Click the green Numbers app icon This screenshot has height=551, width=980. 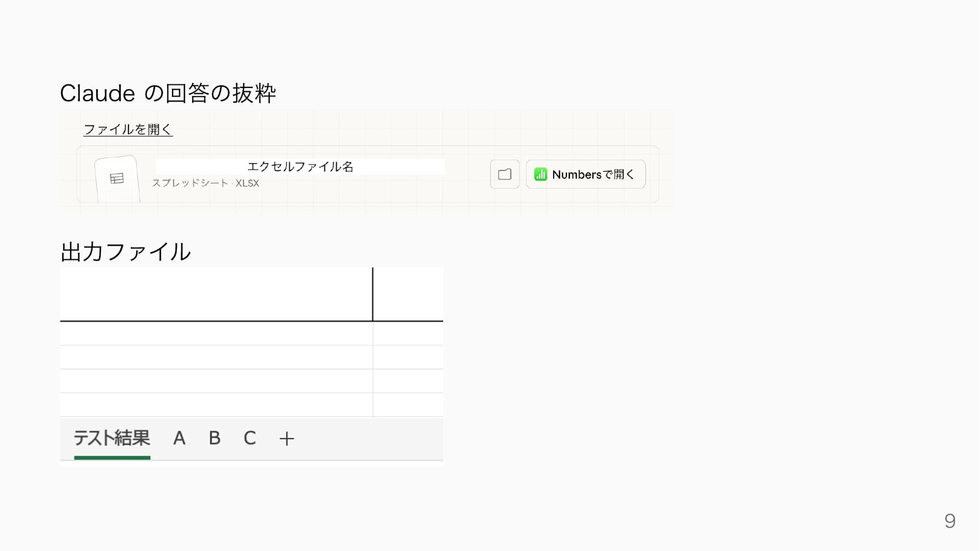tap(540, 174)
